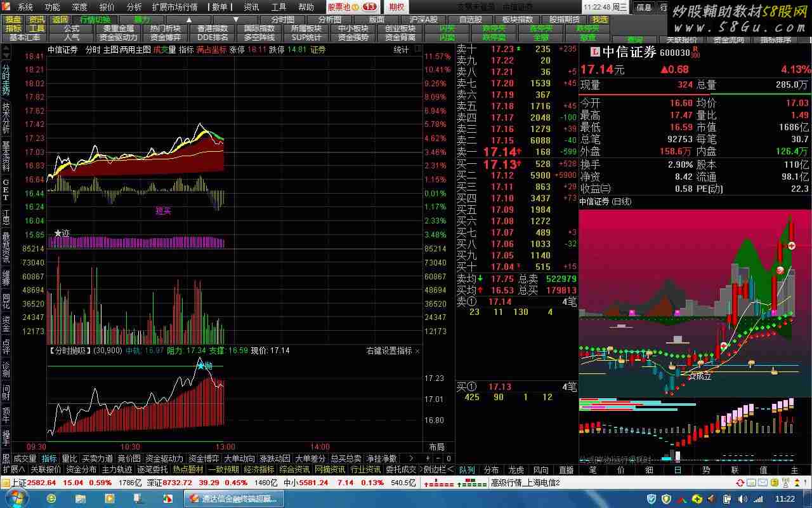Open the 帮助 menu
This screenshot has width=812, height=508.
pyautogui.click(x=306, y=7)
